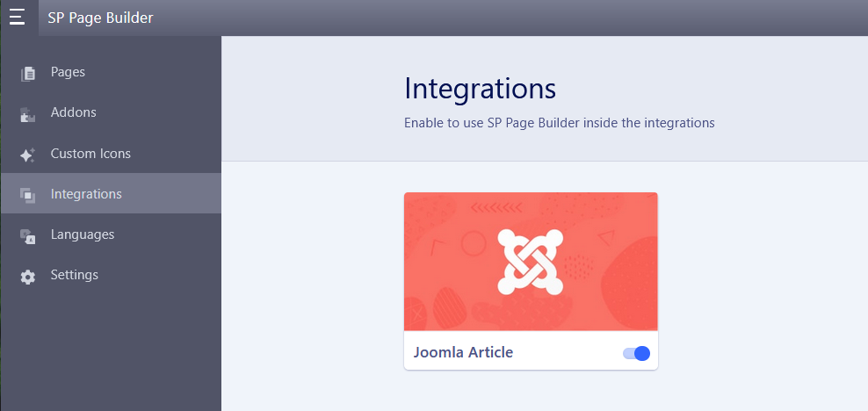Image resolution: width=868 pixels, height=411 pixels.
Task: Click the Languages translate icon
Action: [x=28, y=235]
